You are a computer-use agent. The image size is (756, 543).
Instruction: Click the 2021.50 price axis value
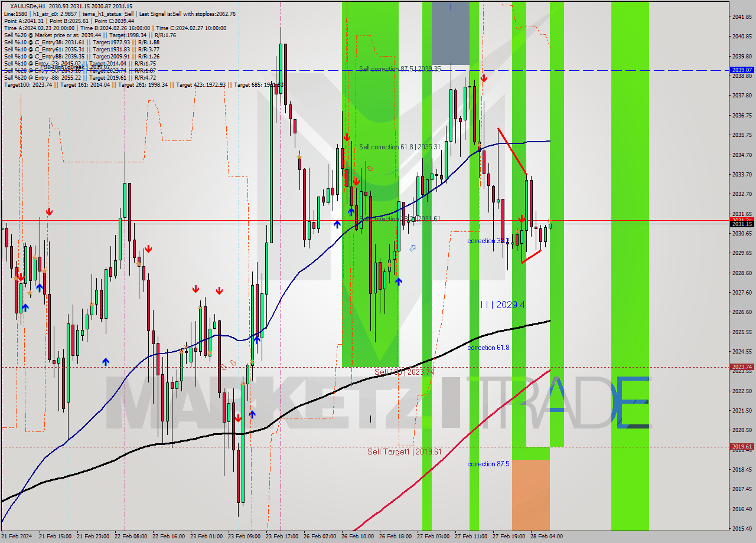pyautogui.click(x=742, y=410)
